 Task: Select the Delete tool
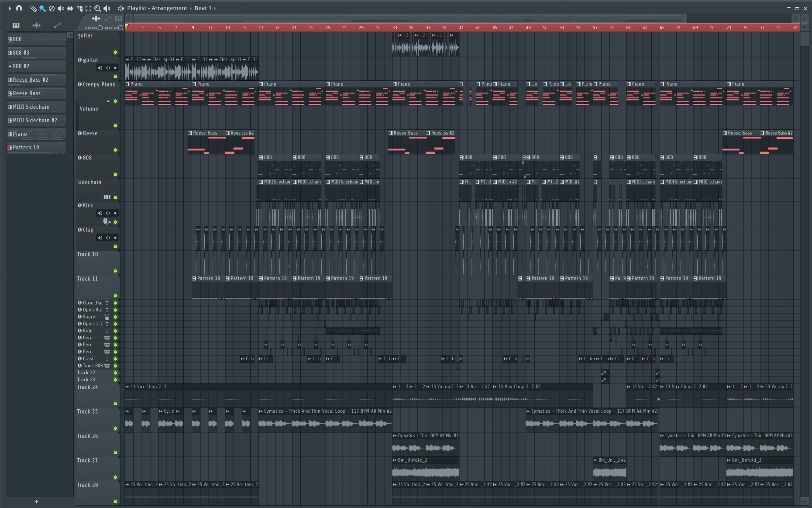[x=52, y=8]
